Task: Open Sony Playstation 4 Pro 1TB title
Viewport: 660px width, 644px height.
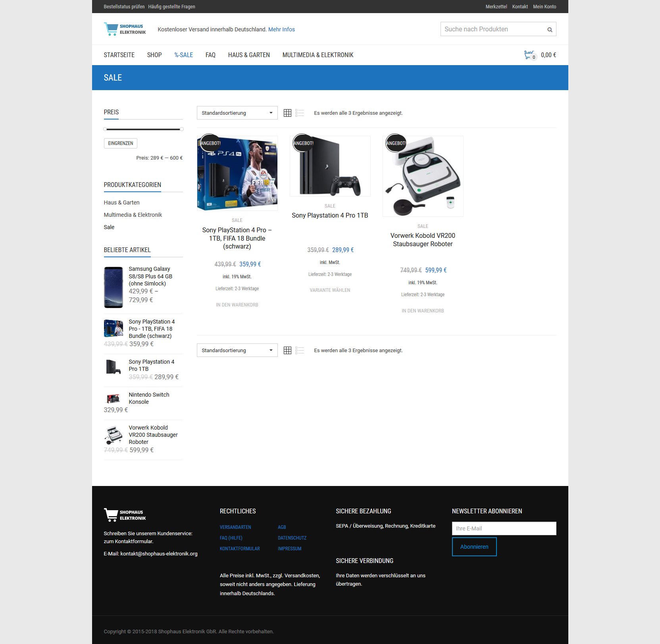Action: 330,215
